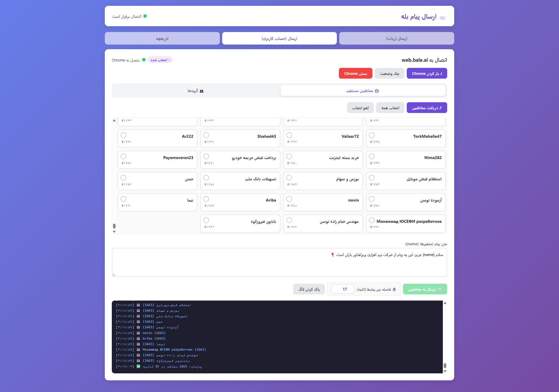Select the ارسال (حساب کاربری) tab
Viewport: 559px width, 392px height.
pyautogui.click(x=279, y=38)
